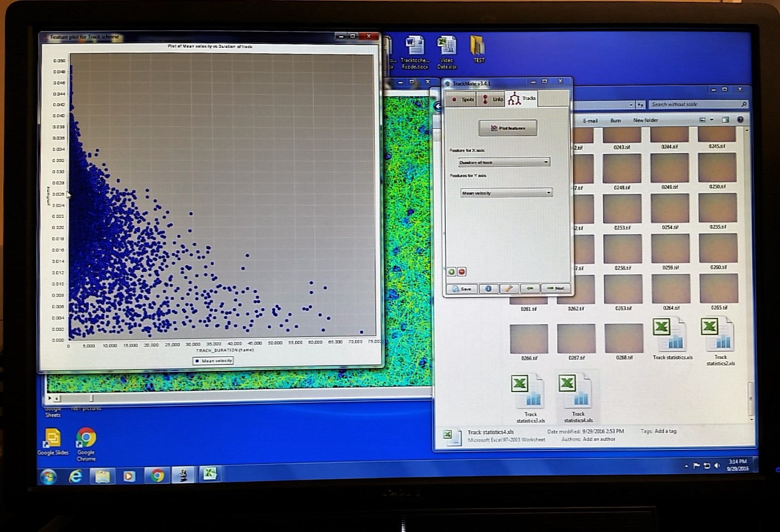The height and width of the screenshot is (532, 780).
Task: Click the wrench tools icon in TrackMate
Action: click(x=509, y=288)
